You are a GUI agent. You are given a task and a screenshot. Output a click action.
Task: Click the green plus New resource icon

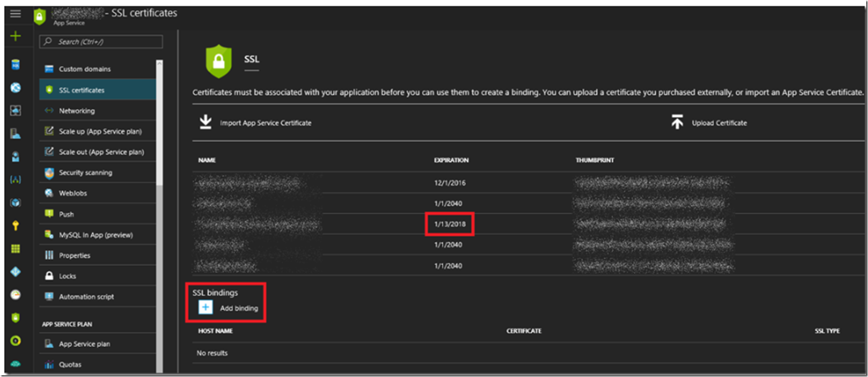point(15,36)
